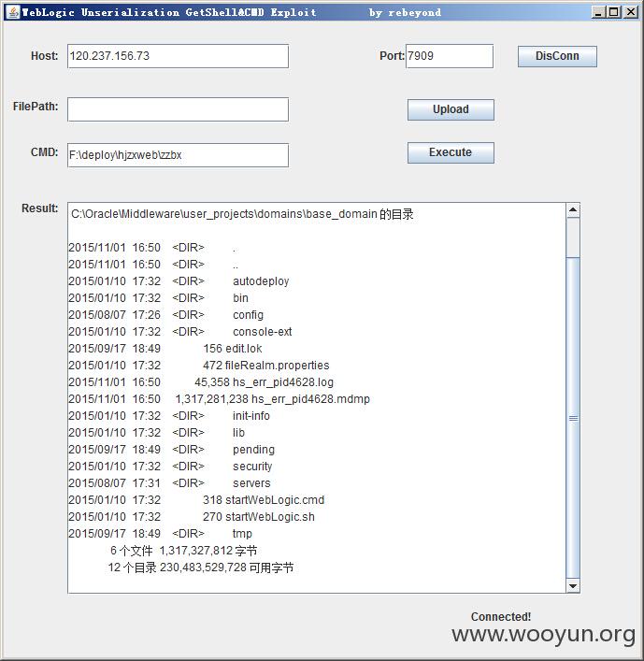Click the DisConn button

click(x=557, y=56)
